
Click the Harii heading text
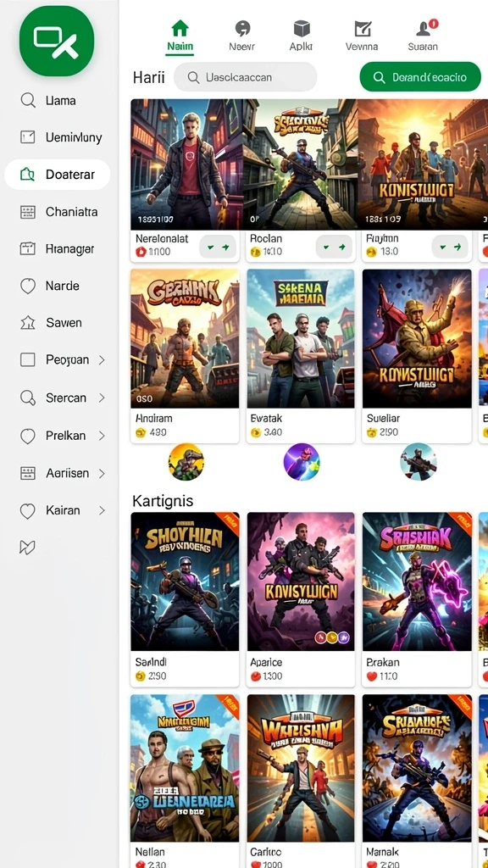148,77
